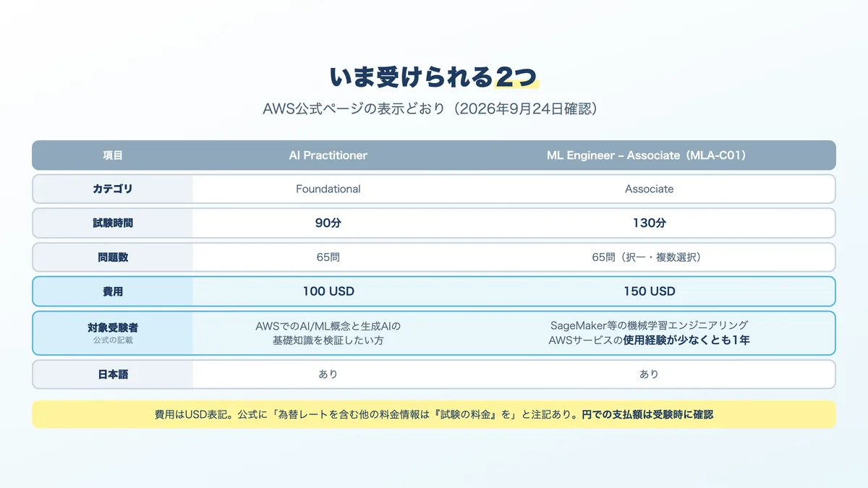868x488 pixels.
Task: Click the SageMaker等の機械学習エンジニアリング description cell
Action: point(650,333)
